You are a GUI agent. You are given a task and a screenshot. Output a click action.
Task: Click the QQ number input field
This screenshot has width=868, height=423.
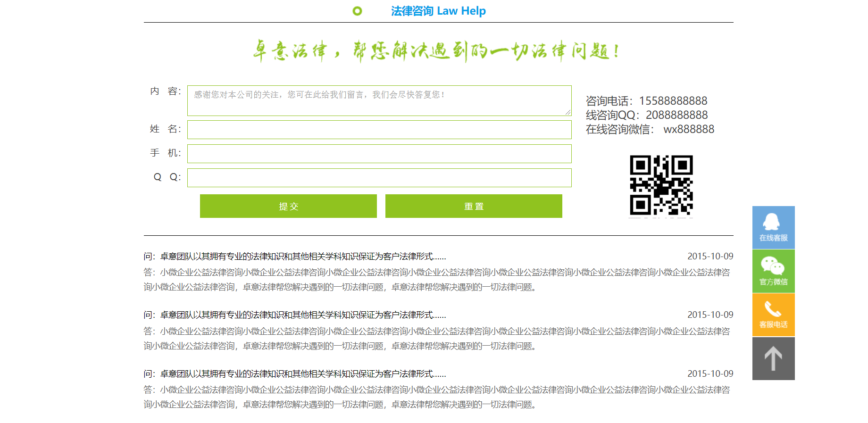pyautogui.click(x=379, y=178)
